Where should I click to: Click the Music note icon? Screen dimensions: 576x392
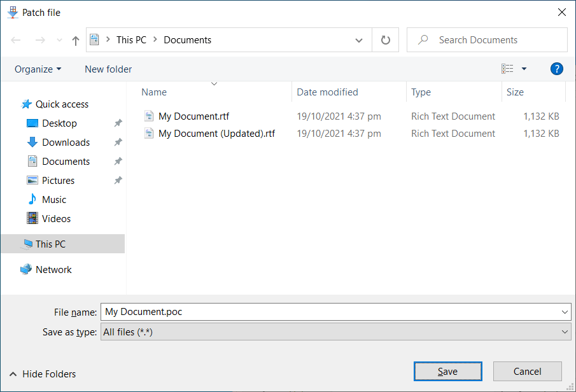click(x=32, y=199)
